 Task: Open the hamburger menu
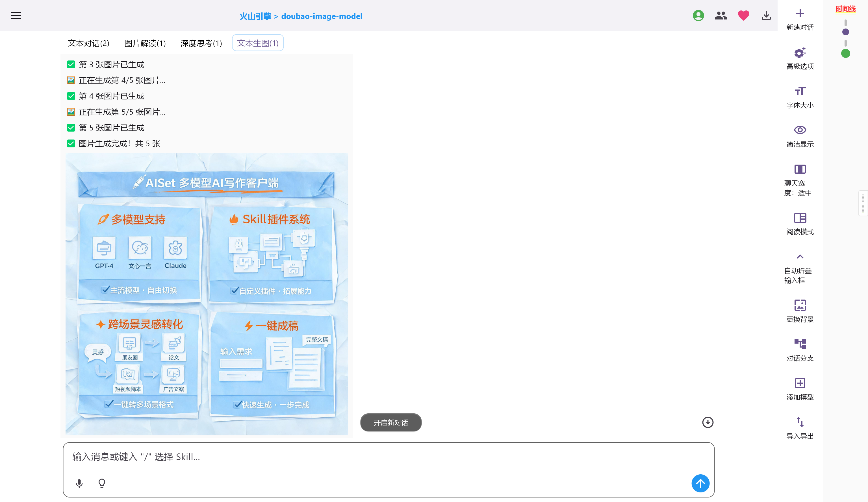coord(16,16)
